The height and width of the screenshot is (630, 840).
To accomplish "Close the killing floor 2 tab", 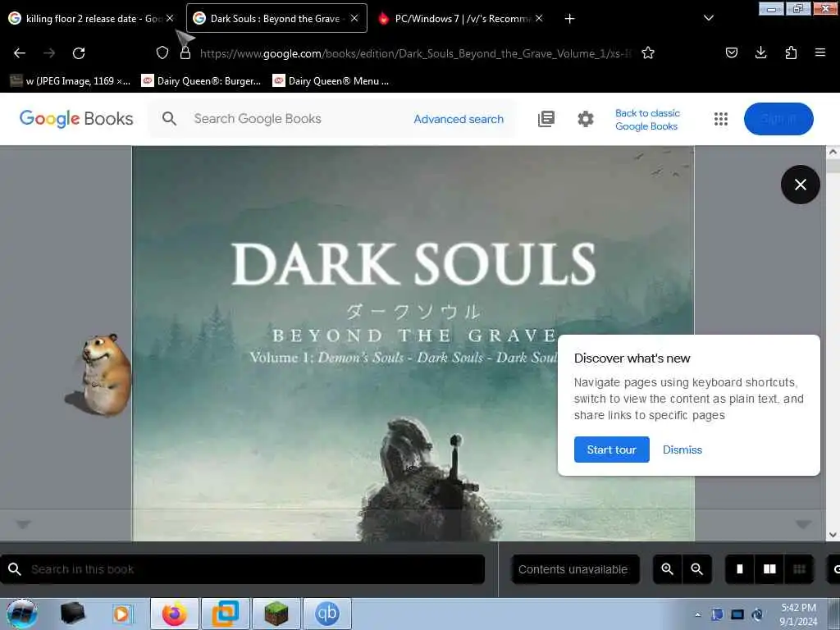I will tap(170, 18).
